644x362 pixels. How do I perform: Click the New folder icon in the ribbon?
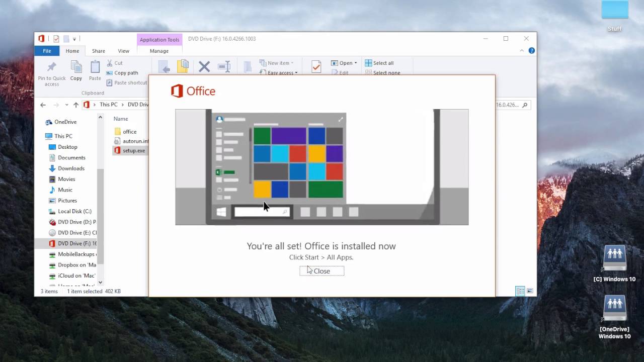(248, 67)
